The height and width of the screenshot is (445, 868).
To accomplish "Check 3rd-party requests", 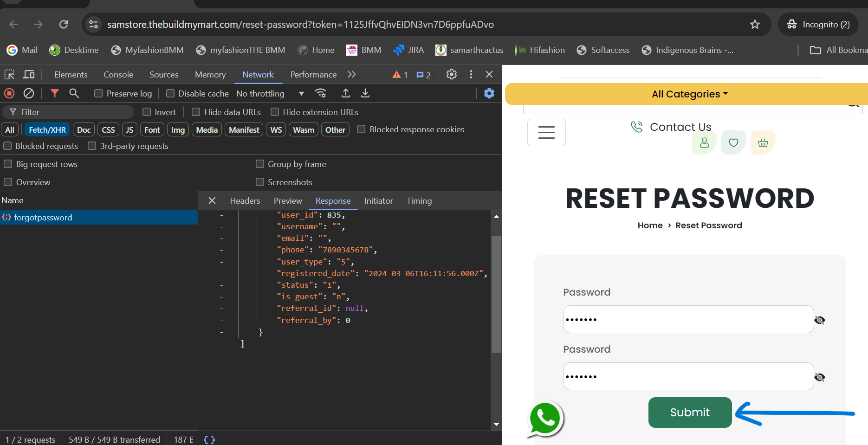I will [92, 146].
